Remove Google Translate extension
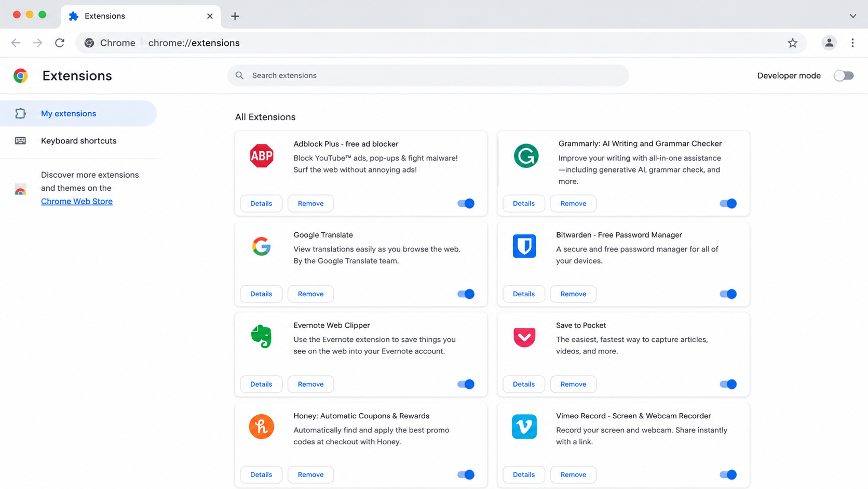868x489 pixels. click(310, 294)
